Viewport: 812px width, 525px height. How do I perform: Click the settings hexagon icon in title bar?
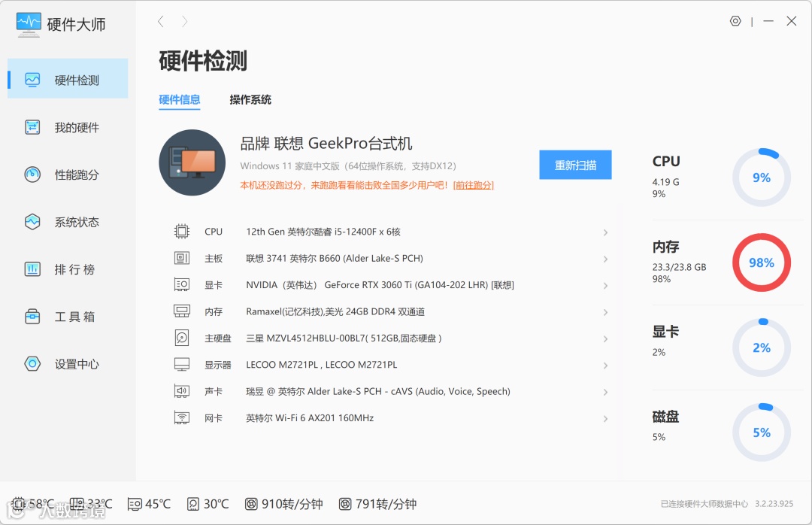pos(735,21)
